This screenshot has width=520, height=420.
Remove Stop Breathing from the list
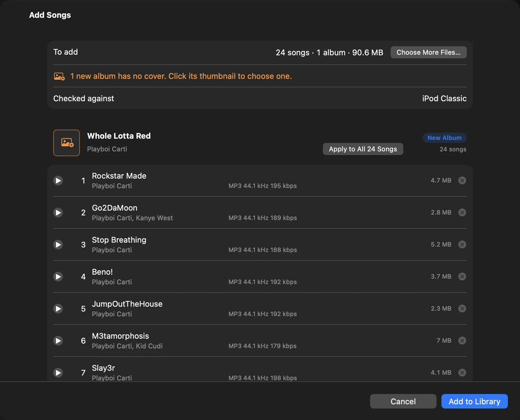[462, 244]
